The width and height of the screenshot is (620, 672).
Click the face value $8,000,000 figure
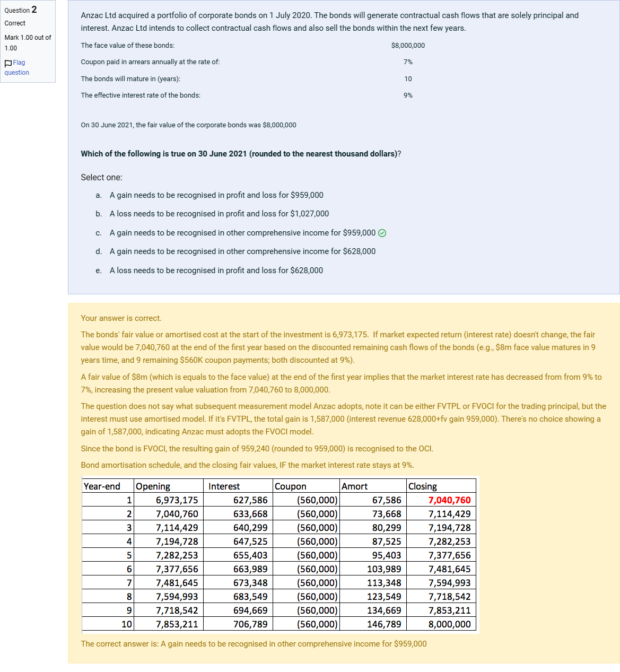pyautogui.click(x=408, y=46)
